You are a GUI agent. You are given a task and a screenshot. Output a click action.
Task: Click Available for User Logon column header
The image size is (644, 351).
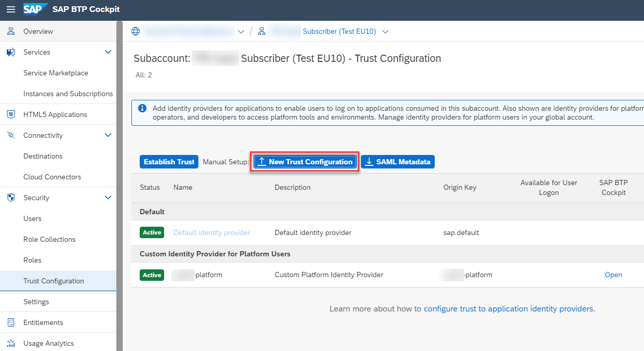coord(549,188)
